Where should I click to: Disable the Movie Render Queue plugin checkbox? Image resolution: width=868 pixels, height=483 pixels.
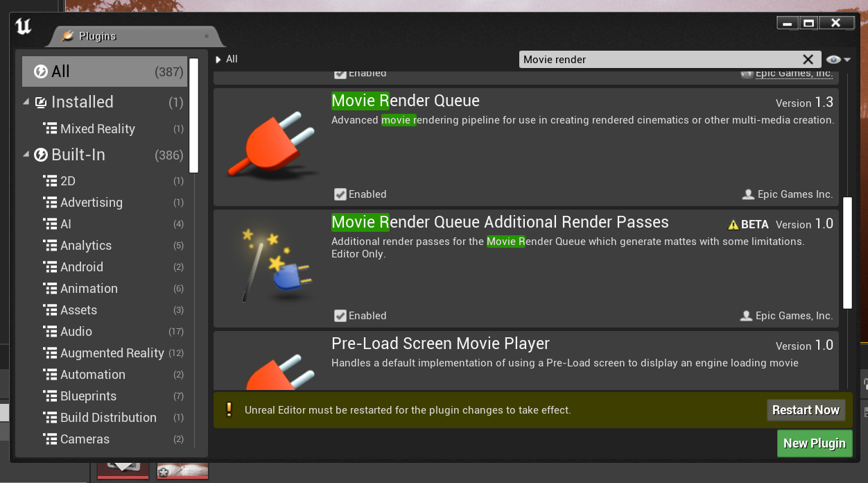[340, 194]
